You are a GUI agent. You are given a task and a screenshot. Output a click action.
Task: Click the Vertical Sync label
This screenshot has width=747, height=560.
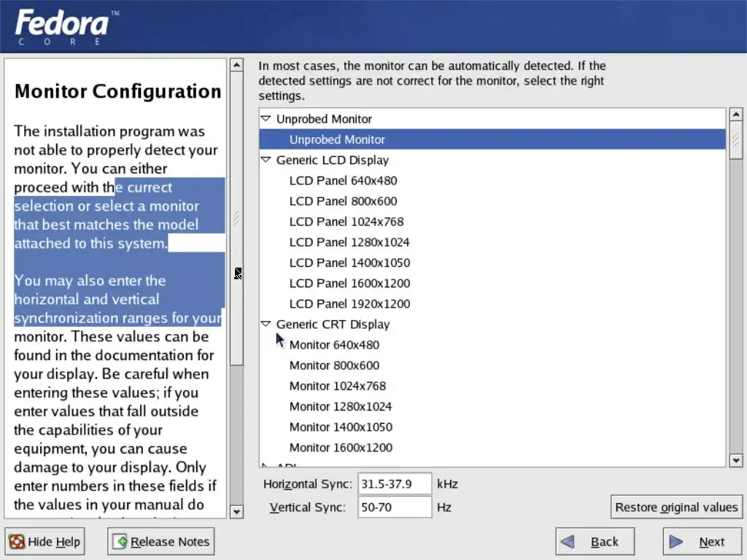[308, 507]
